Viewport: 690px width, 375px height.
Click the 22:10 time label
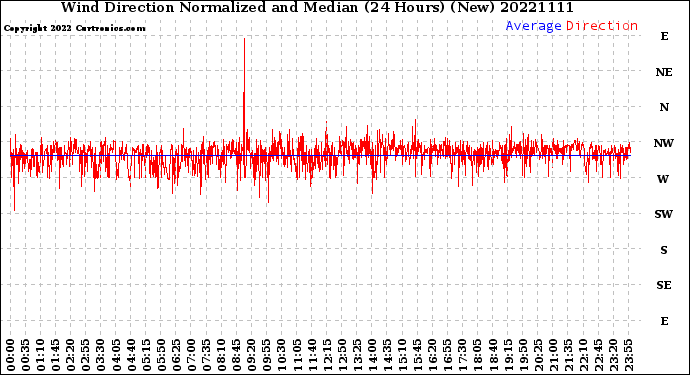[583, 355]
